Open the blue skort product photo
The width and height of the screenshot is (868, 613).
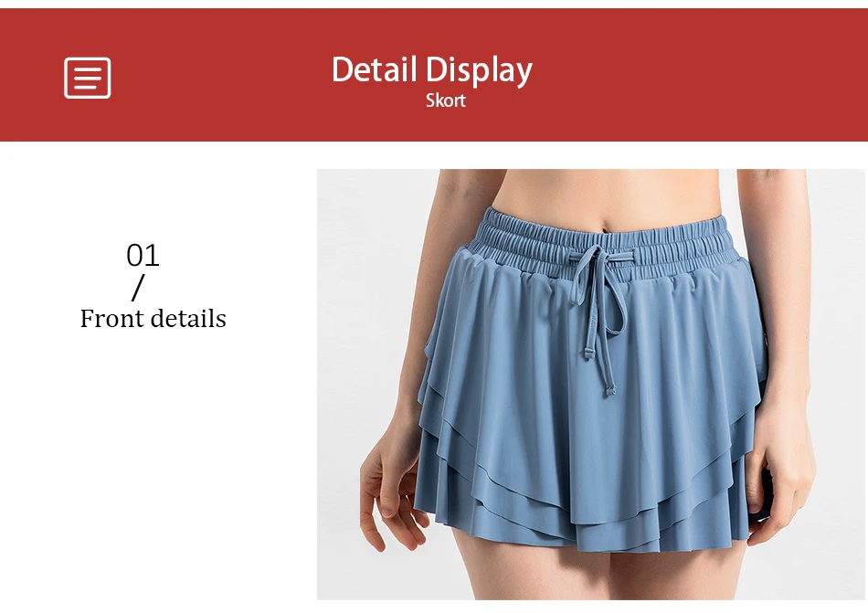590,385
